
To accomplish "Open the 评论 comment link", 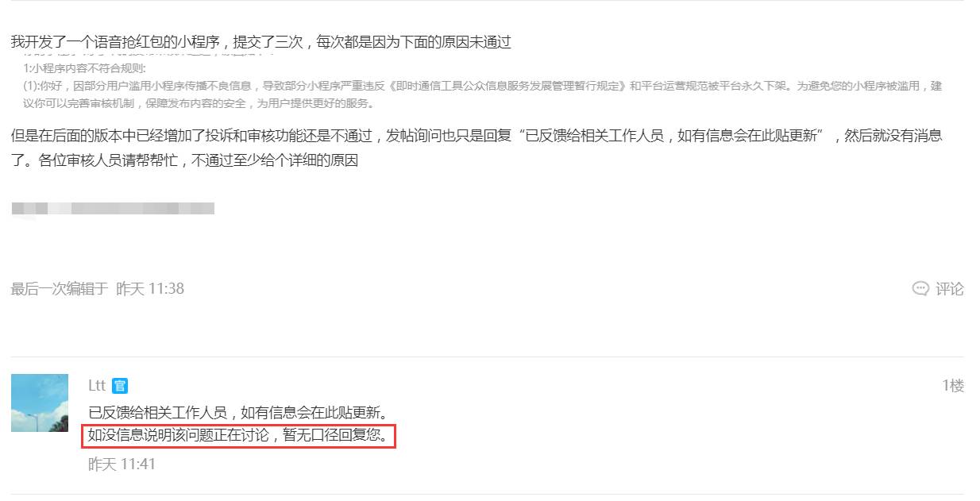I will tap(950, 289).
